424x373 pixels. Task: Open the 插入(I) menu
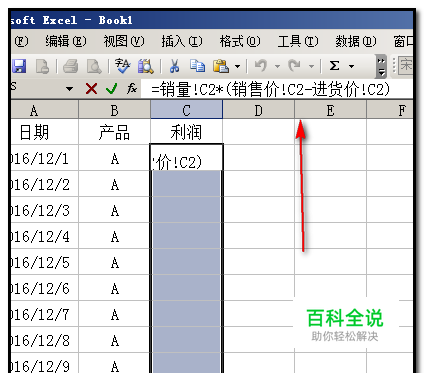pos(182,41)
